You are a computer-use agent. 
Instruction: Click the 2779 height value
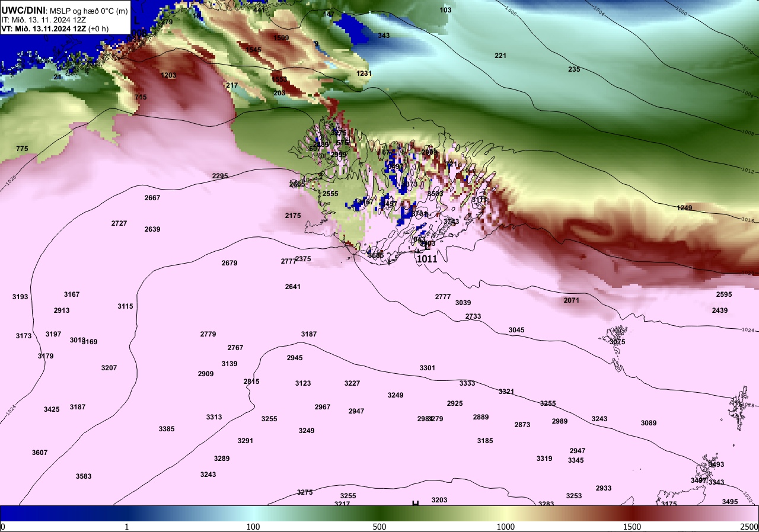(x=208, y=334)
